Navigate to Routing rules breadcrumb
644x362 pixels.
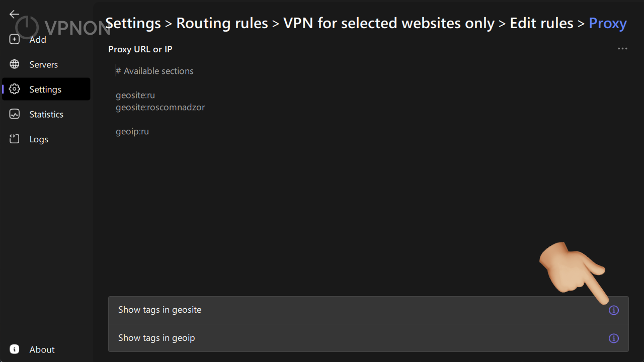222,23
